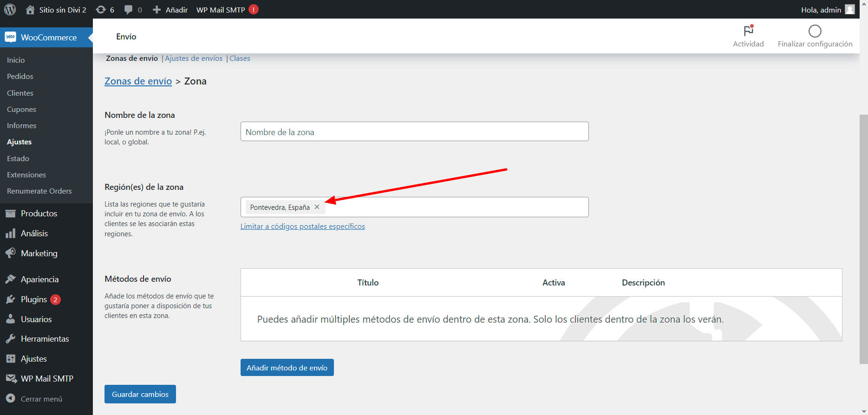Click the Plugins plug icon
This screenshot has height=415, width=868.
pos(10,299)
